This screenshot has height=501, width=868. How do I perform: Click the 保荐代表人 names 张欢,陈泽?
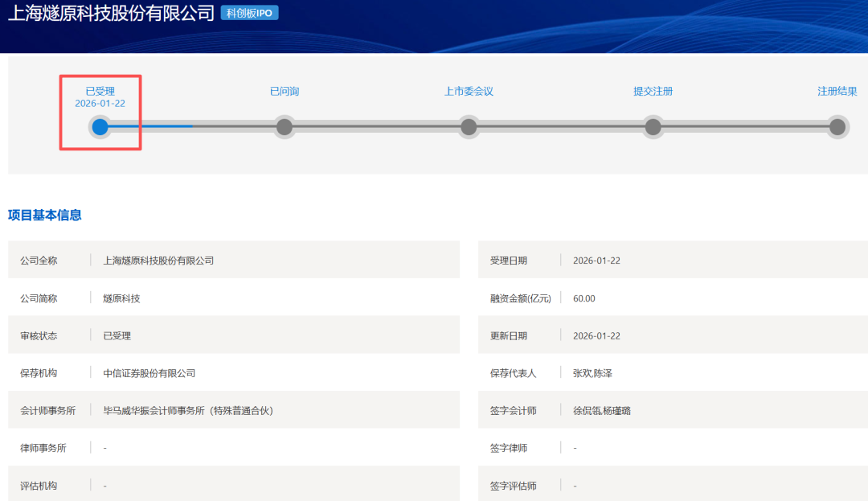coord(592,373)
